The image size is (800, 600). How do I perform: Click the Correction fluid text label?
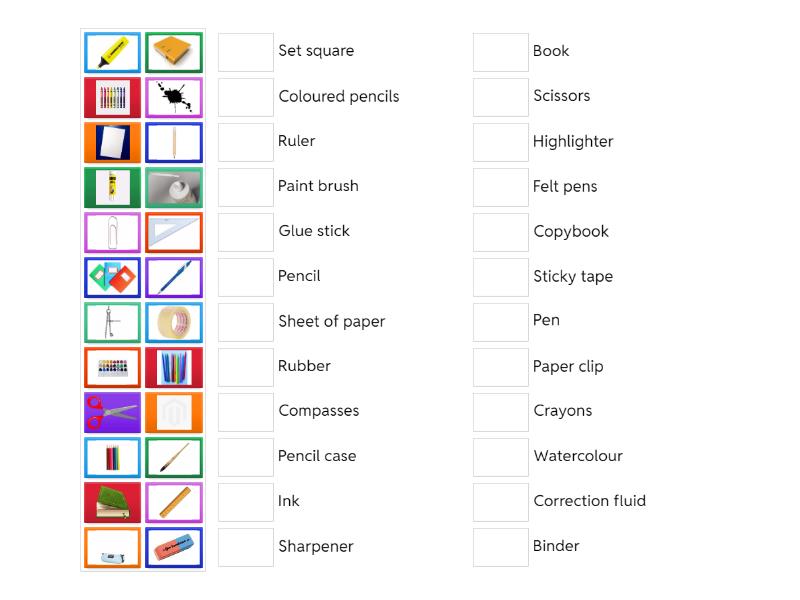(589, 501)
